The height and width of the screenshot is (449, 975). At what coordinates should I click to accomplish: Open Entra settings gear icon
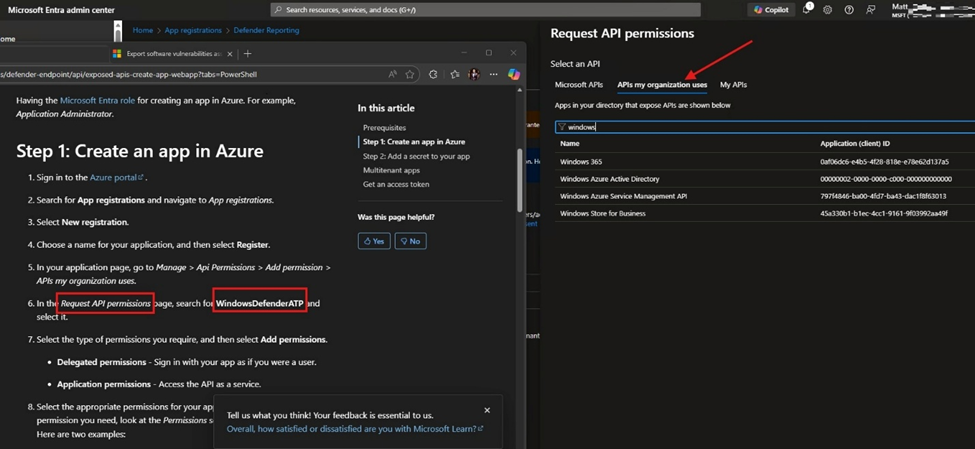[828, 10]
